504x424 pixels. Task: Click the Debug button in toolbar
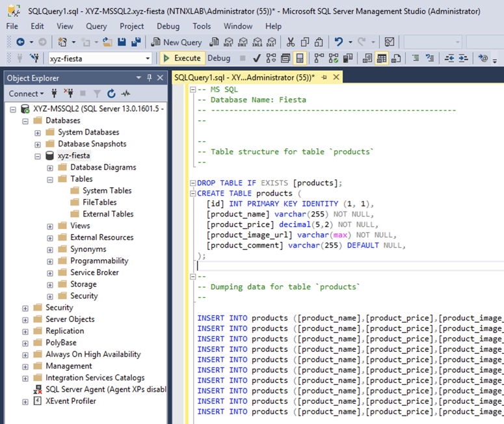point(219,58)
